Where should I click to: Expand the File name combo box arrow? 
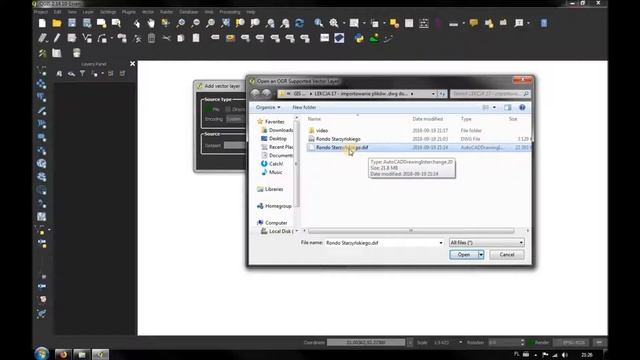click(440, 243)
